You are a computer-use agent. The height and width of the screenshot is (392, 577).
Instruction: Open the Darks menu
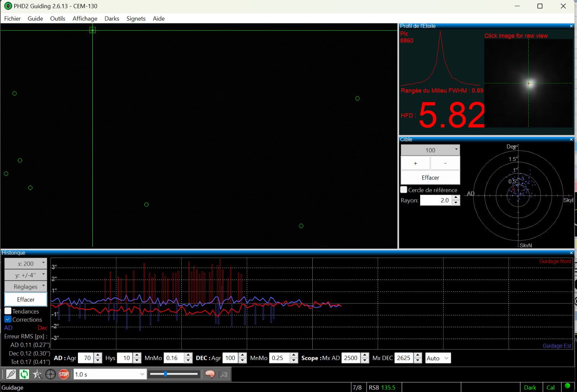coord(112,18)
